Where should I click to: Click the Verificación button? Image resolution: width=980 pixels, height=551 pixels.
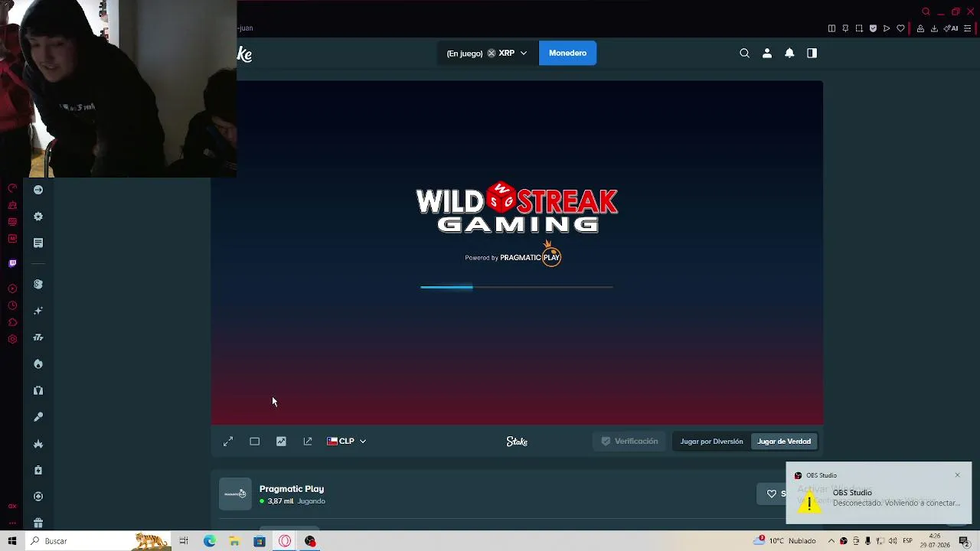point(629,442)
